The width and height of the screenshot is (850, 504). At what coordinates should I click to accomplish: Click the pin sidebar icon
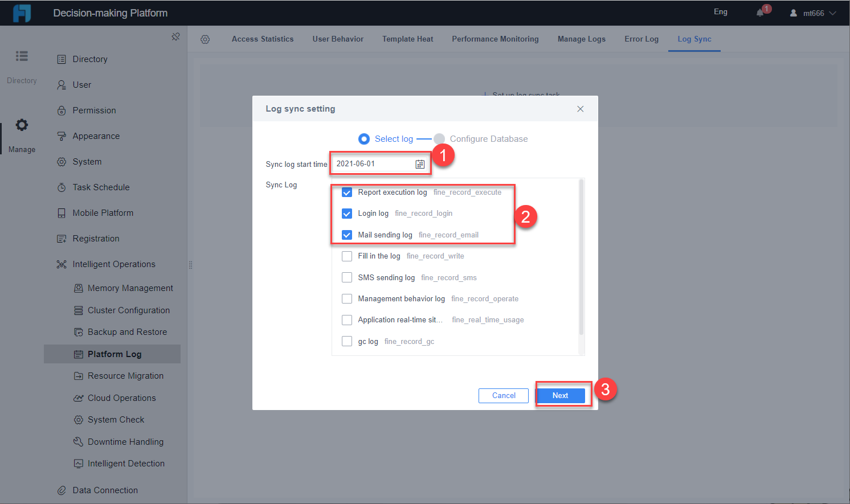coord(175,36)
